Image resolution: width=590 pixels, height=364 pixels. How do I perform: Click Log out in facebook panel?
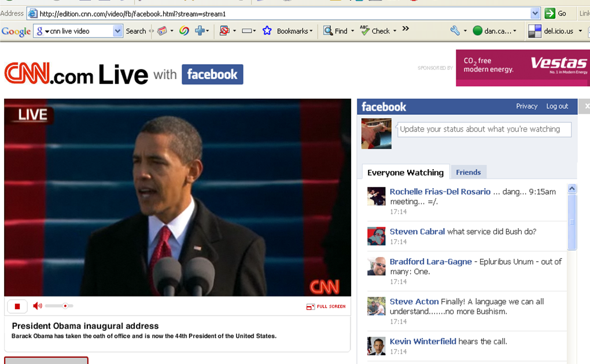[x=557, y=106]
